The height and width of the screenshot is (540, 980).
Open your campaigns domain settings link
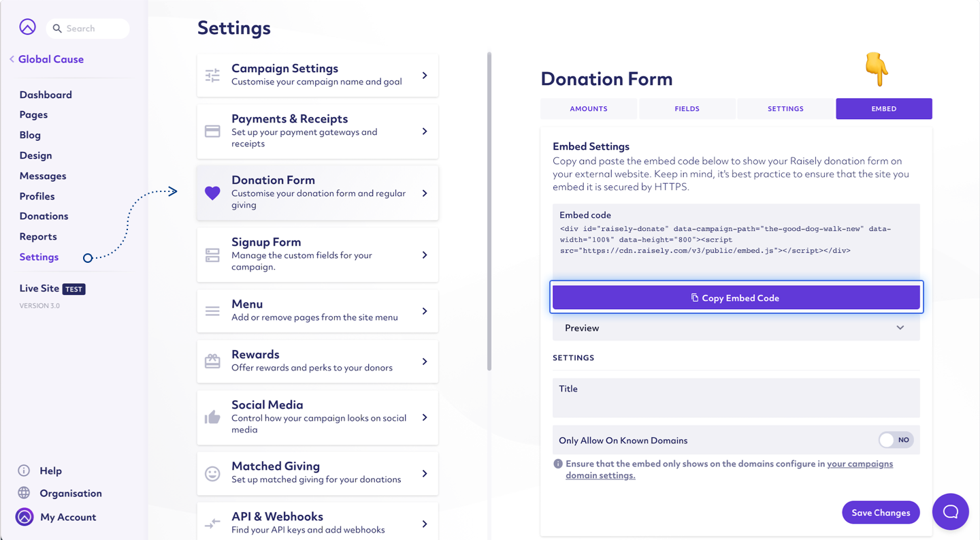pyautogui.click(x=860, y=463)
